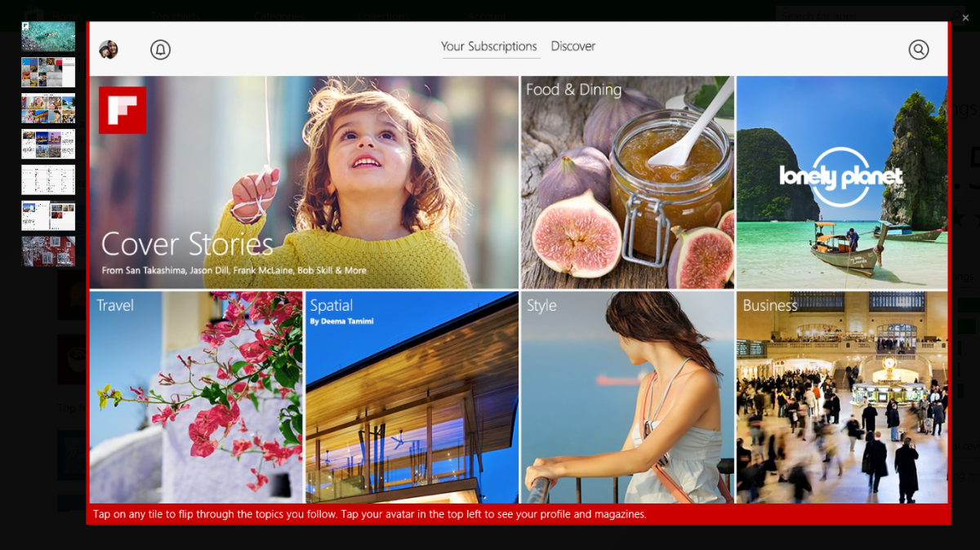This screenshot has height=550, width=980.
Task: Open the Style tile
Action: [x=627, y=397]
